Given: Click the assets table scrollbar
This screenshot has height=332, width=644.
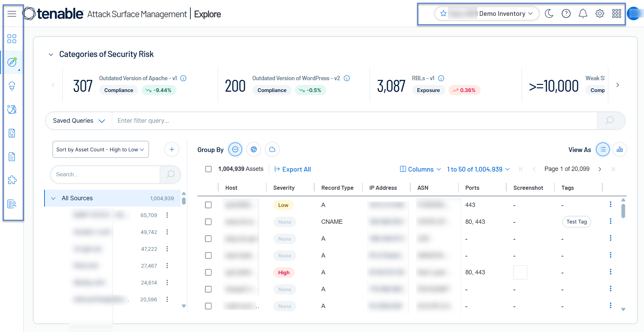Looking at the screenshot, I should point(623,211).
